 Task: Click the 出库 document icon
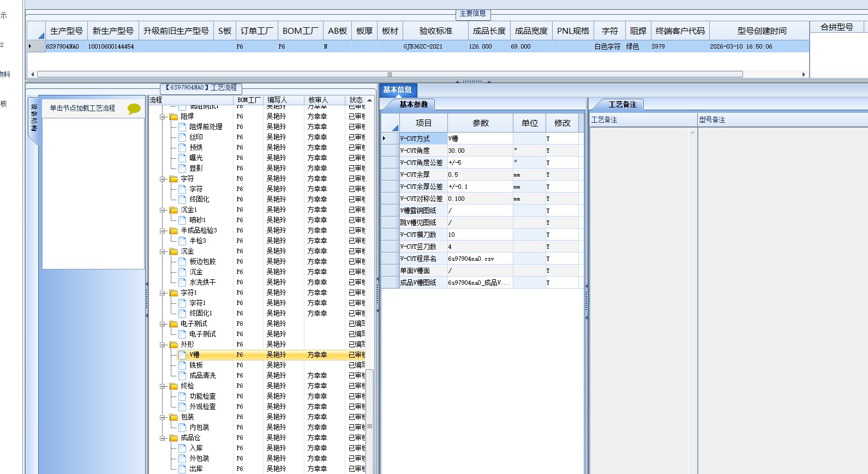pos(183,469)
